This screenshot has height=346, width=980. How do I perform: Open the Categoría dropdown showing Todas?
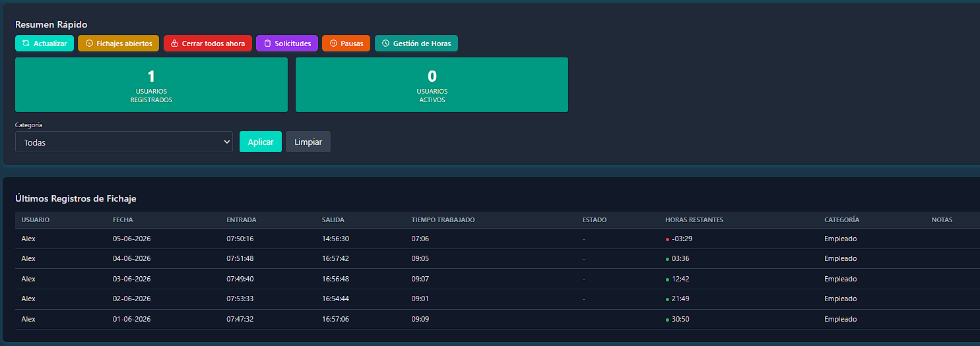point(124,142)
